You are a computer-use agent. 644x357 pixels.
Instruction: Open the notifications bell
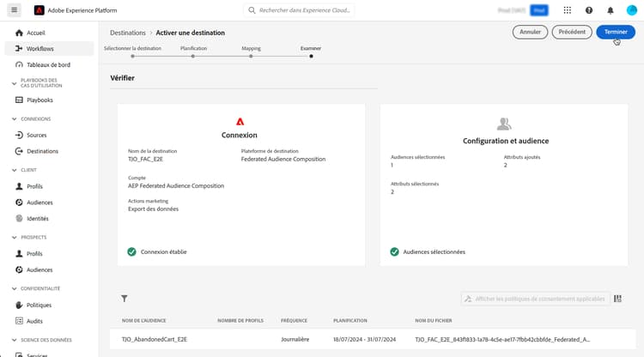611,10
